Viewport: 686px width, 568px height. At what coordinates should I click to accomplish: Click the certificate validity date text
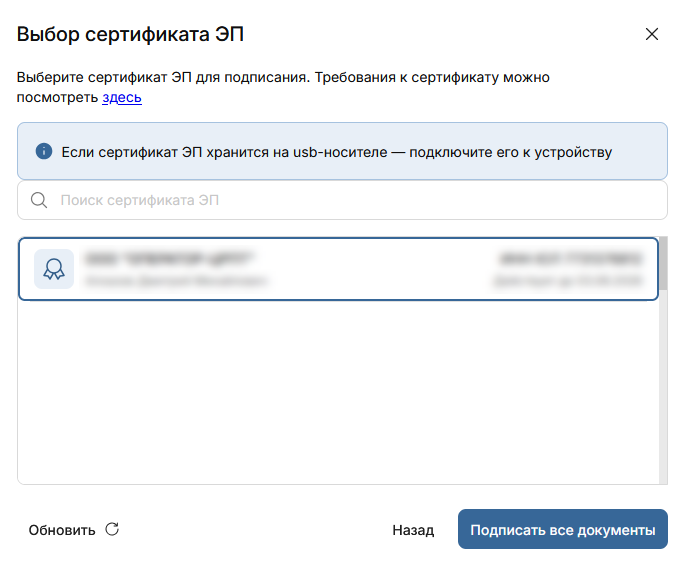(x=565, y=282)
